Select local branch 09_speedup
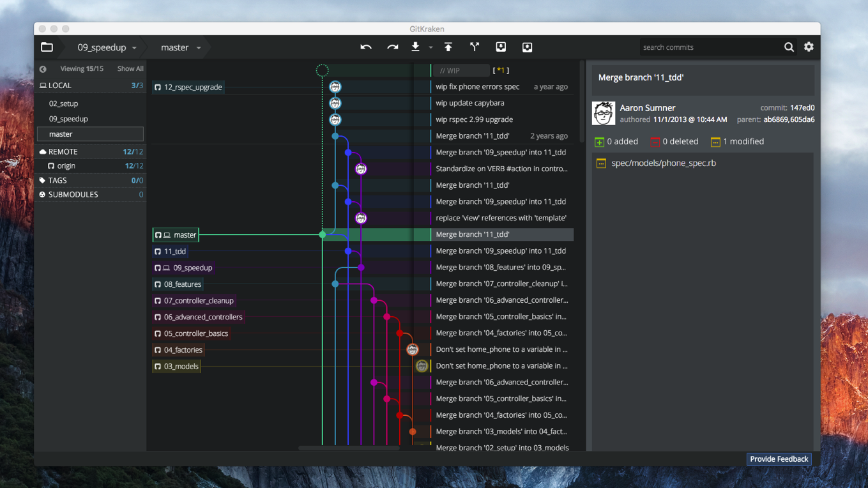The width and height of the screenshot is (868, 488). pyautogui.click(x=68, y=119)
